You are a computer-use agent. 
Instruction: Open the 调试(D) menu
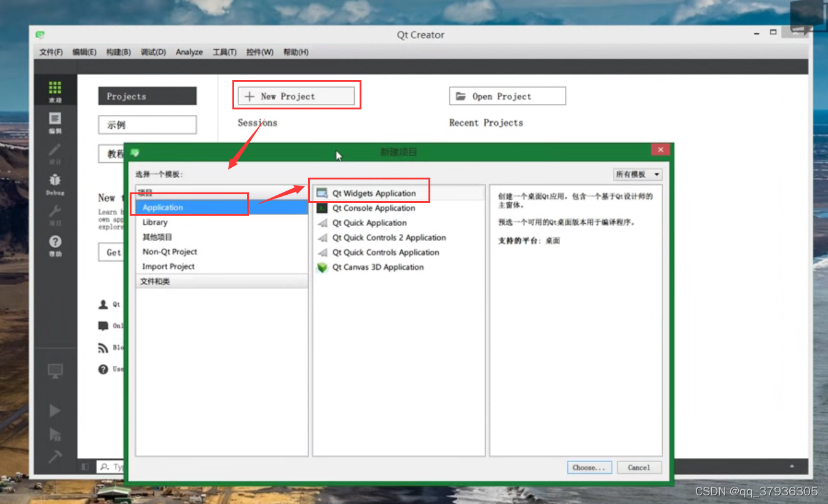153,52
